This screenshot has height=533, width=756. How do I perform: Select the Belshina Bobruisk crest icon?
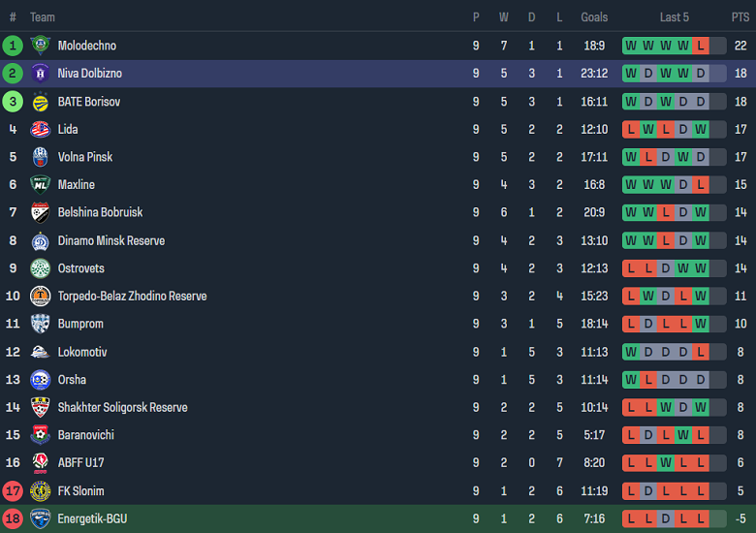click(40, 212)
